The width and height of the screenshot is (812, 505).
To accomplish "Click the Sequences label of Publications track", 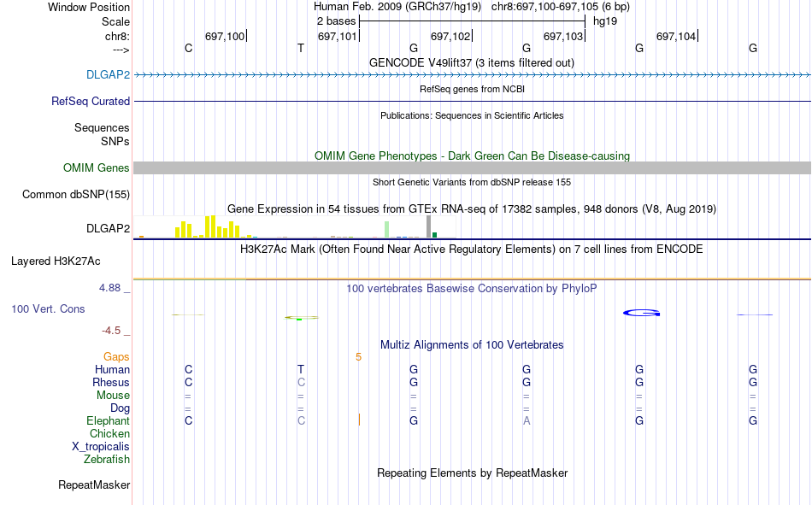I will pyautogui.click(x=102, y=127).
